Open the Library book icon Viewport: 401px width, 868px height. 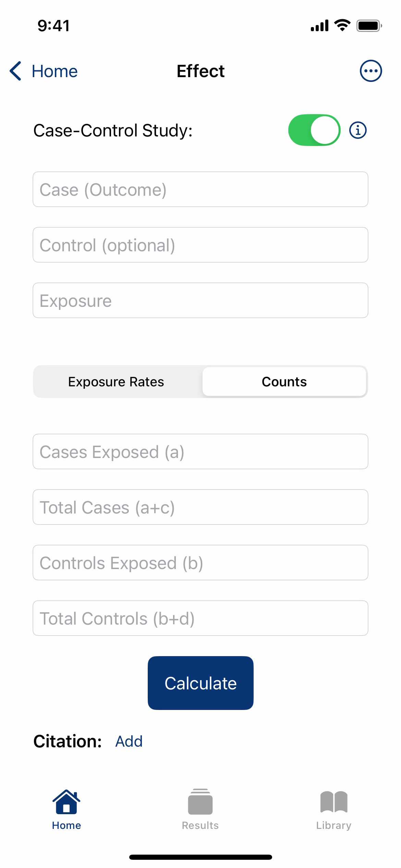(334, 802)
